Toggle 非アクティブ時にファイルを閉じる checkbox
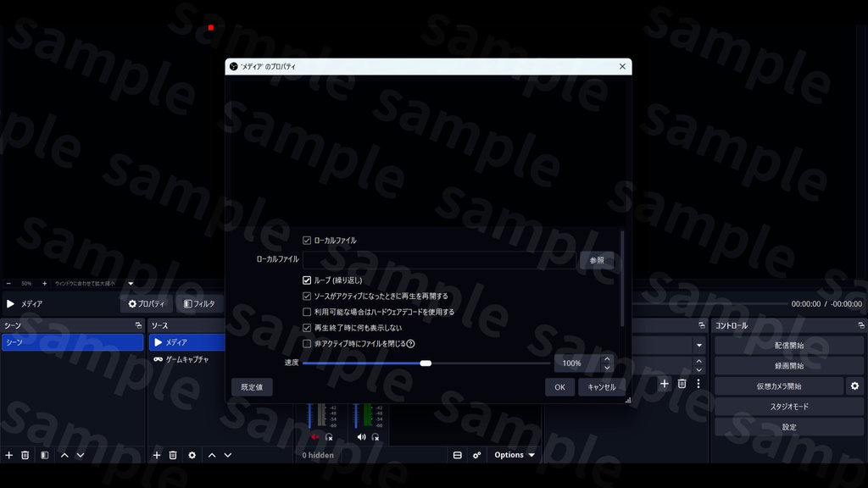 coord(307,344)
